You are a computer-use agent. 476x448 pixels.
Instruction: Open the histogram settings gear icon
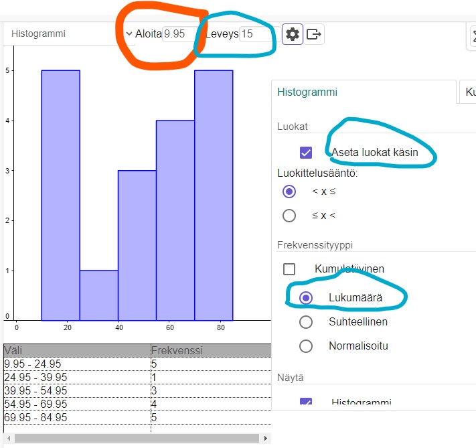click(x=293, y=34)
